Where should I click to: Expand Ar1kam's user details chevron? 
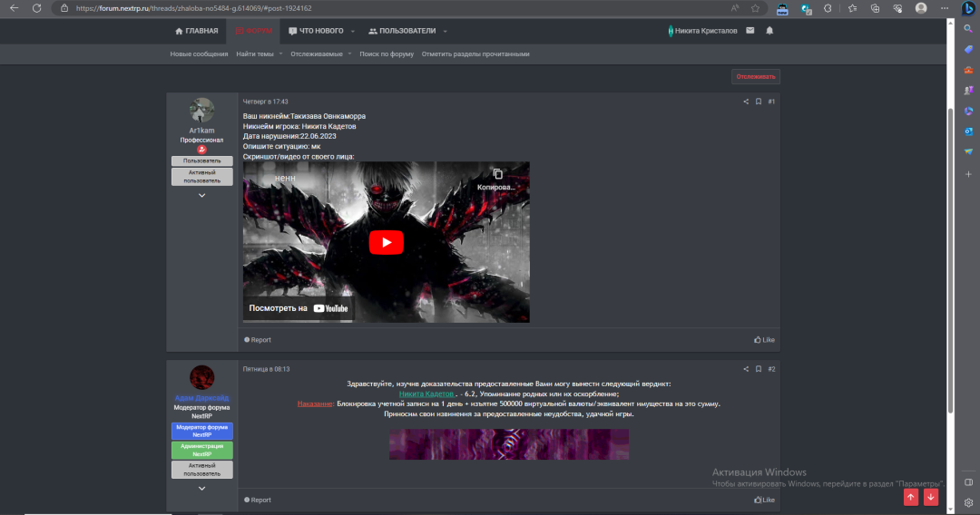coord(201,195)
